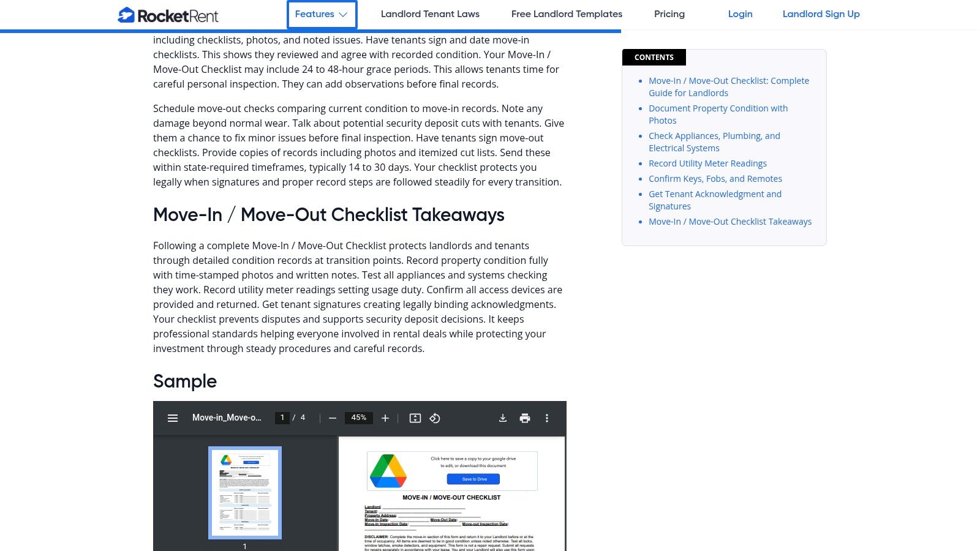Click the PDF page number input field
Image resolution: width=980 pixels, height=551 pixels.
click(x=282, y=417)
